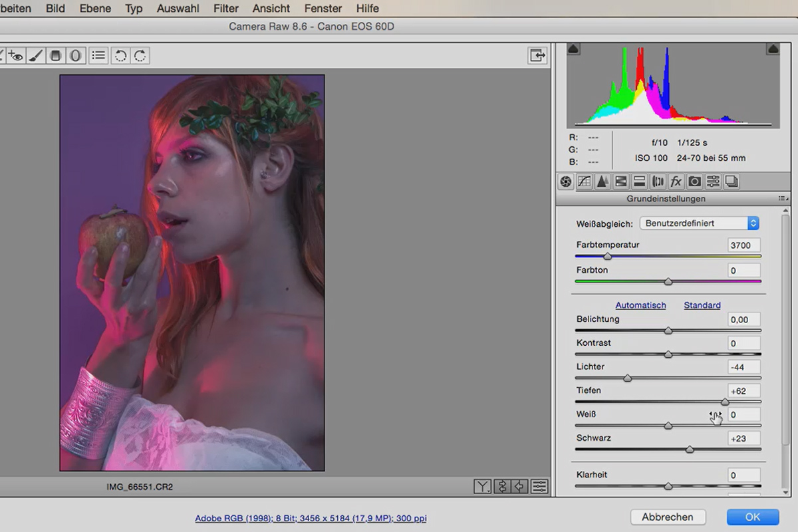Click the Kontrast slider handle
Viewport: 798px width, 532px height.
[668, 354]
